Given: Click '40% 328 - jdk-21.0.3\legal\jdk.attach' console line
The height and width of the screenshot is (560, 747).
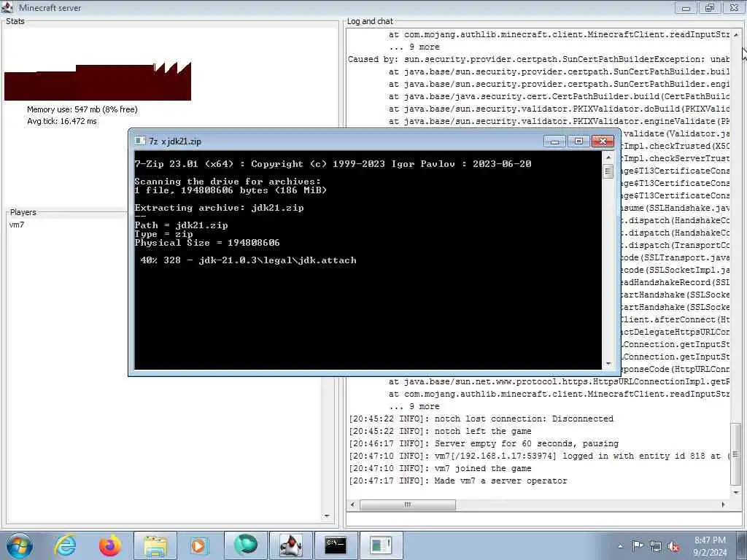Looking at the screenshot, I should click(x=248, y=260).
